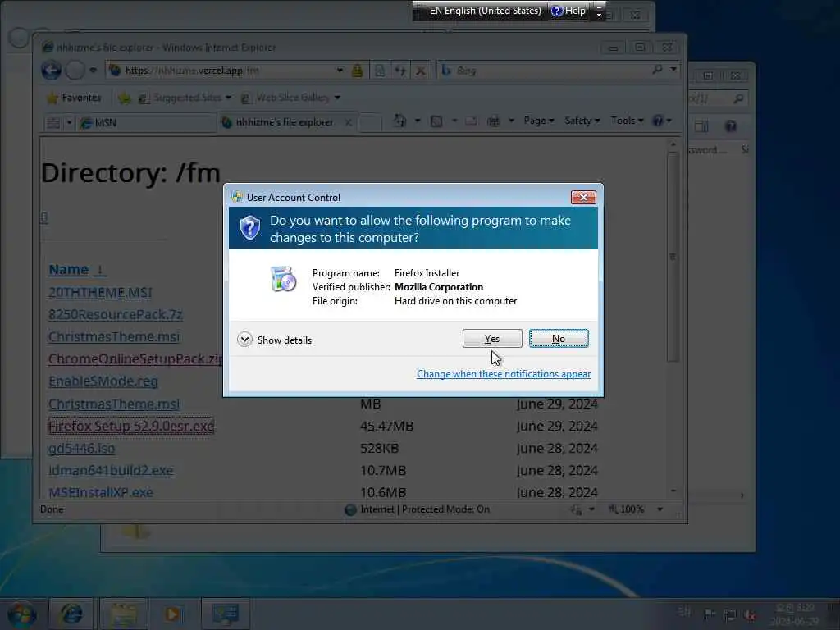The width and height of the screenshot is (840, 630).
Task: Click the Print icon in command bar
Action: click(493, 121)
